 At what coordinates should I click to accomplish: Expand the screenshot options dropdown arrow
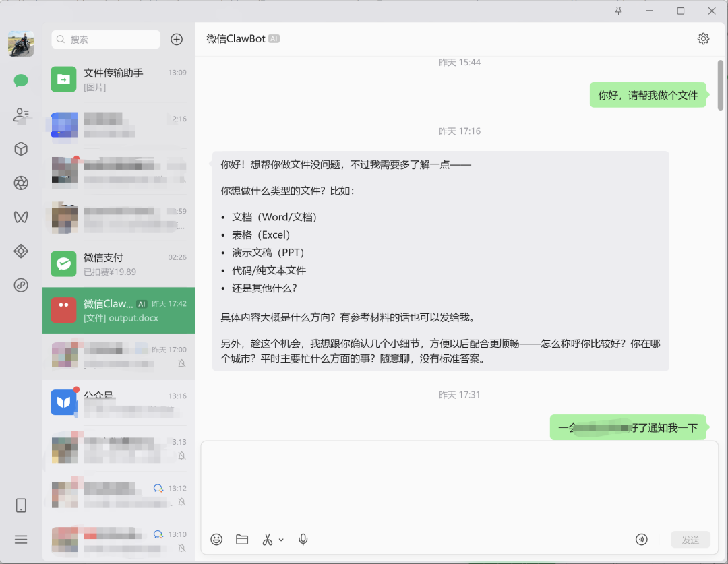click(281, 540)
